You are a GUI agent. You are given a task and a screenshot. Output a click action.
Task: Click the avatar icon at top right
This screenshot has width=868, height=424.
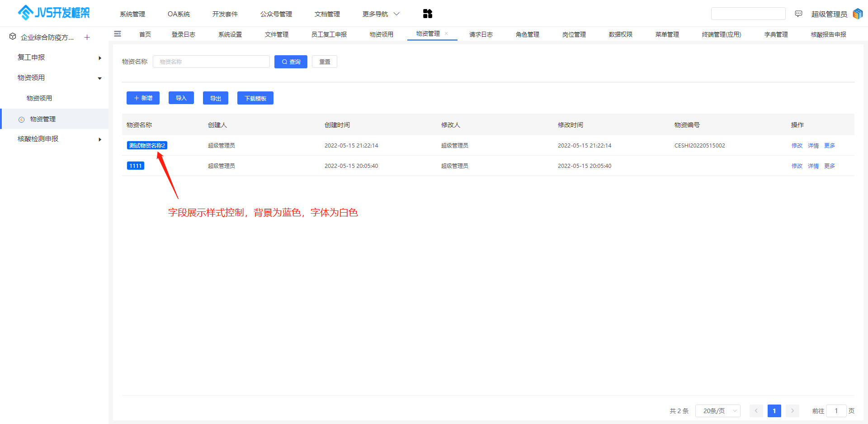[x=858, y=14]
